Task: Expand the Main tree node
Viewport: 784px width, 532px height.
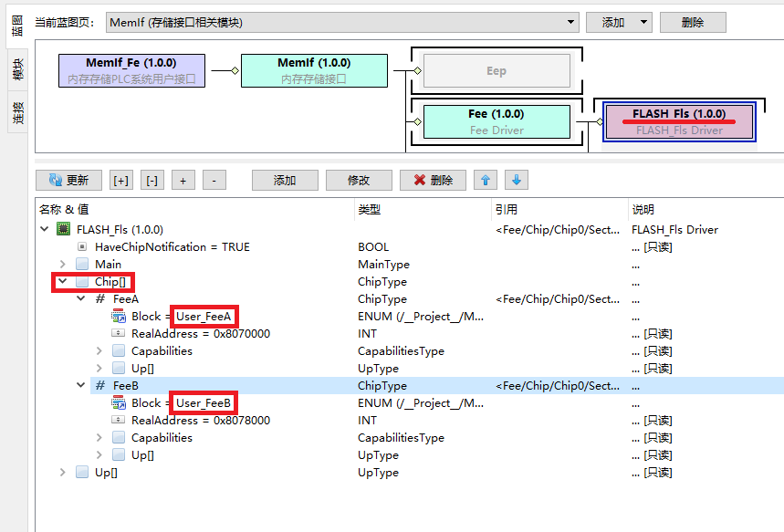Action: pyautogui.click(x=62, y=265)
